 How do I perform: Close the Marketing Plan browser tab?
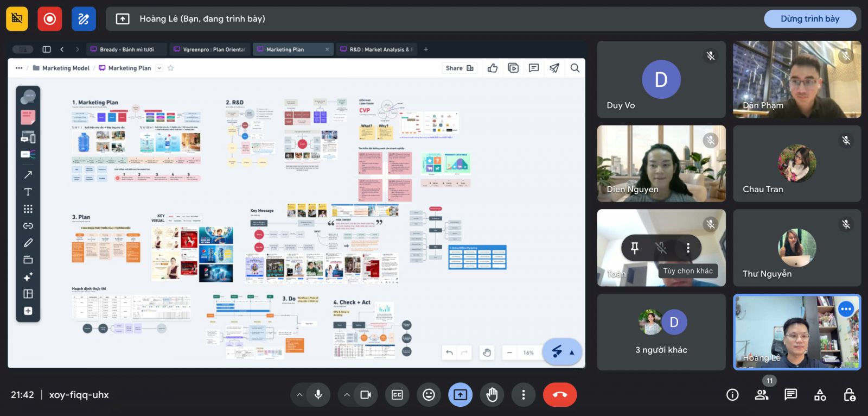pyautogui.click(x=327, y=49)
